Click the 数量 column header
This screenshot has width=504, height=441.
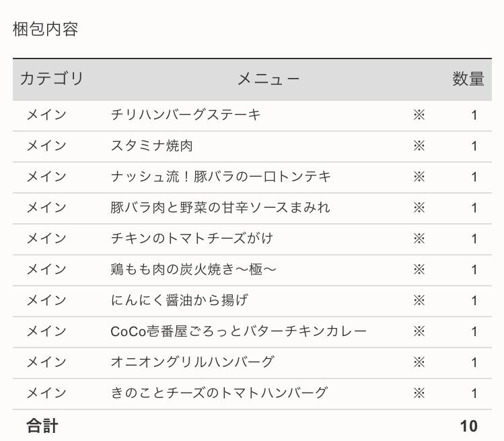coord(468,79)
